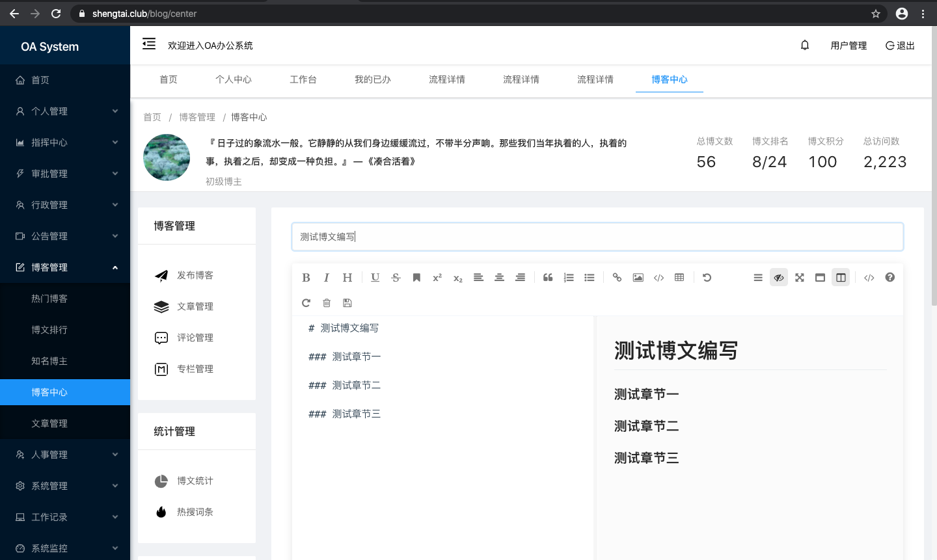Screen dimensions: 937x560
Task: Toggle fullscreen mode for the editor
Action: tap(800, 277)
